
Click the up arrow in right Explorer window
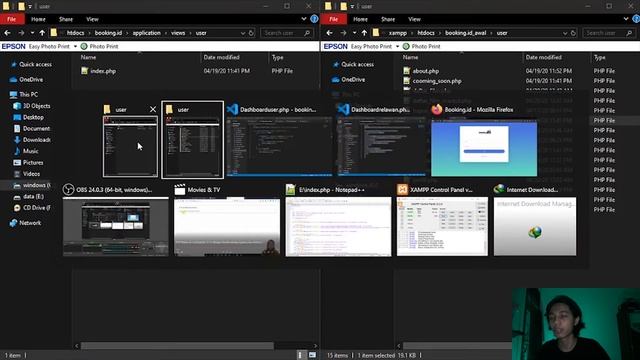[x=364, y=33]
